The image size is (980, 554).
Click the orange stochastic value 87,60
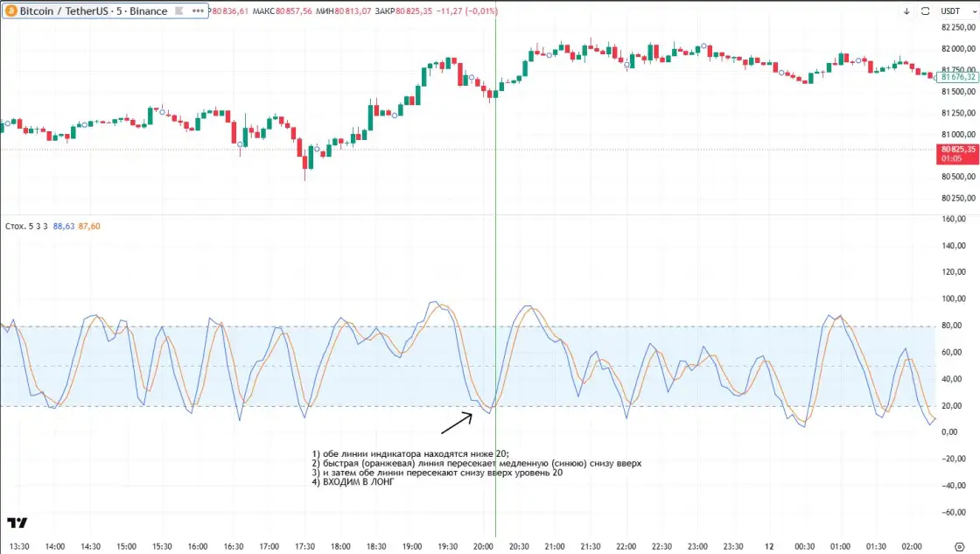tap(89, 227)
